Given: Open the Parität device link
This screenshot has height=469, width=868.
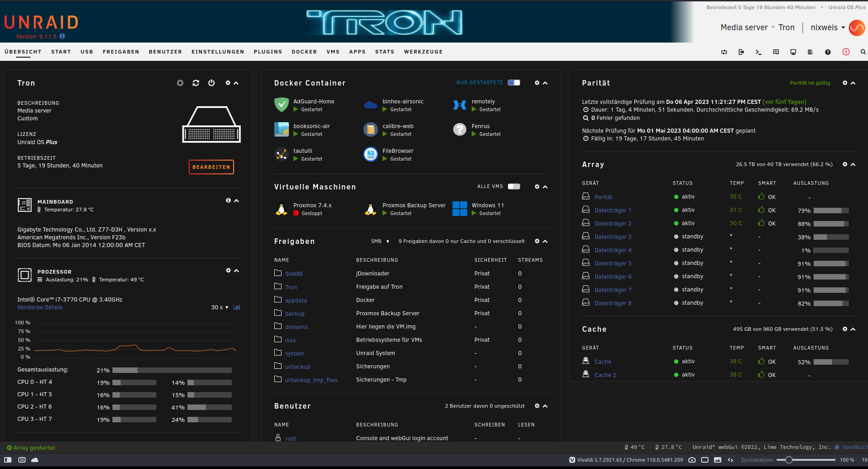Looking at the screenshot, I should click(x=603, y=197).
